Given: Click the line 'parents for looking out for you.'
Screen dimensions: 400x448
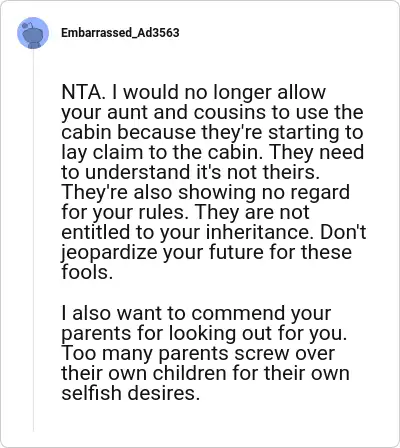Looking at the screenshot, I should 204,333.
